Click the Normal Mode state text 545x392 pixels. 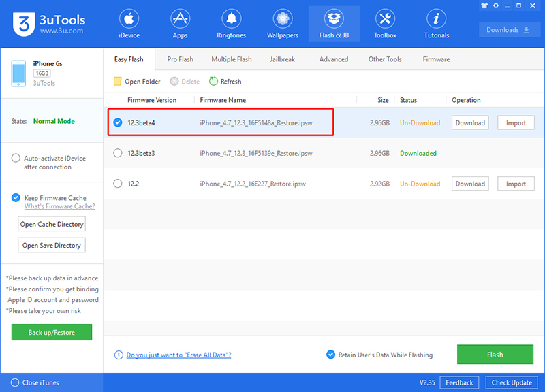coord(54,121)
